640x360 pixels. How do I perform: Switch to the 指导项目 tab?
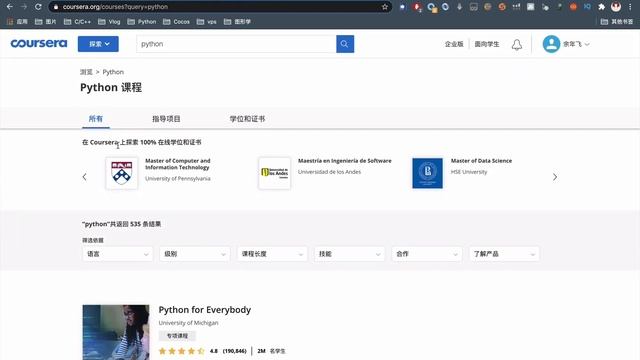[166, 119]
